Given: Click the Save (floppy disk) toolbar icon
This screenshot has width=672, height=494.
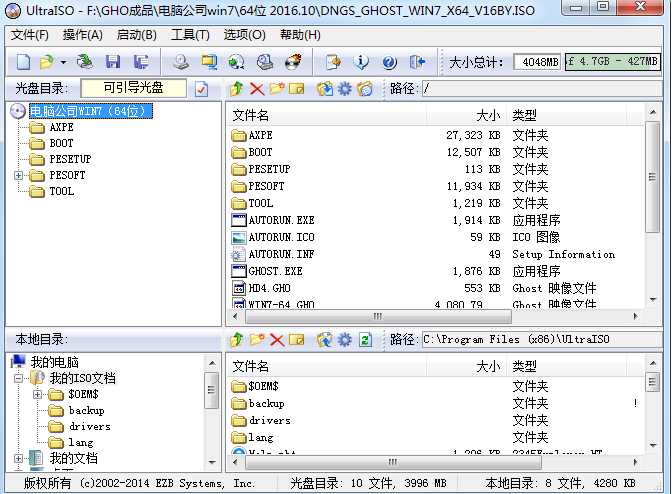Looking at the screenshot, I should [113, 63].
